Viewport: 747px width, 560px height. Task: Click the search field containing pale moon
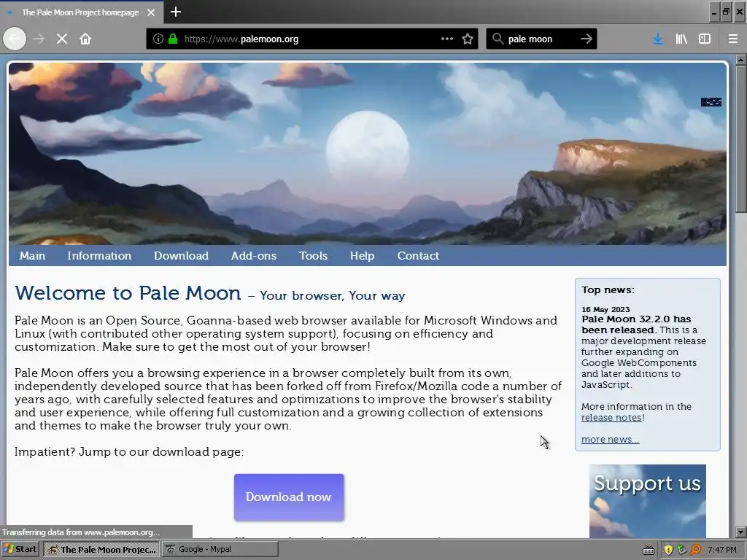click(542, 39)
